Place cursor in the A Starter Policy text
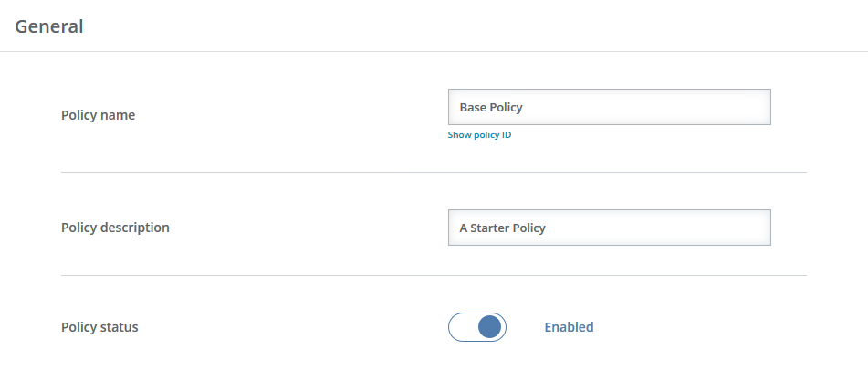The image size is (868, 371). pos(503,228)
